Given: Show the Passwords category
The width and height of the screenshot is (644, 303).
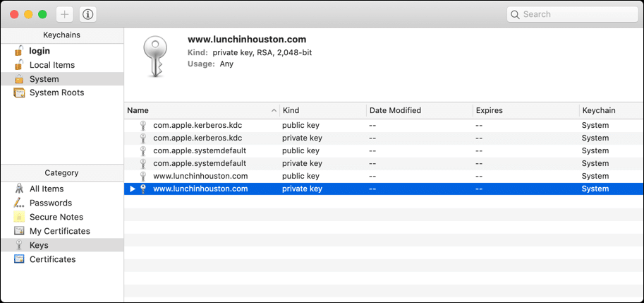Looking at the screenshot, I should (x=50, y=203).
